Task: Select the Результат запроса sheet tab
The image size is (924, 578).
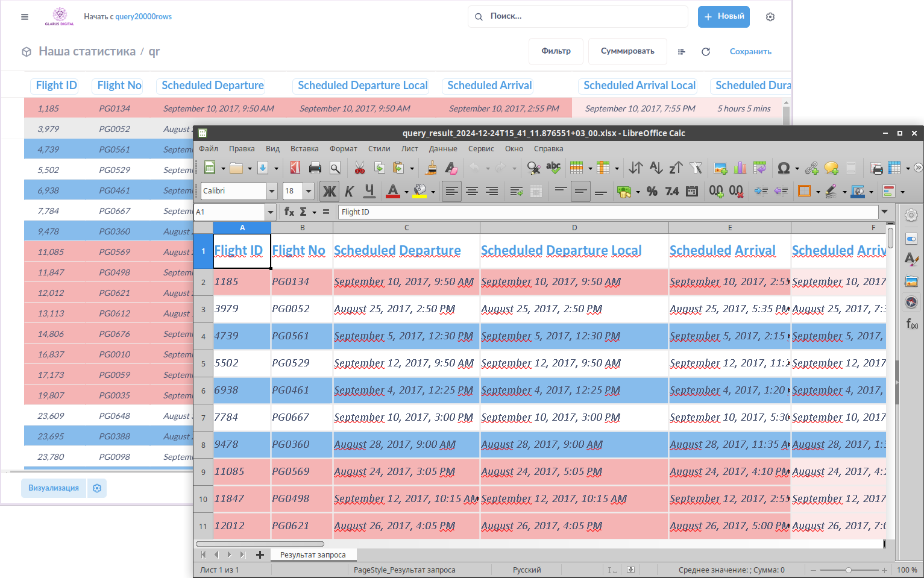Action: [313, 554]
